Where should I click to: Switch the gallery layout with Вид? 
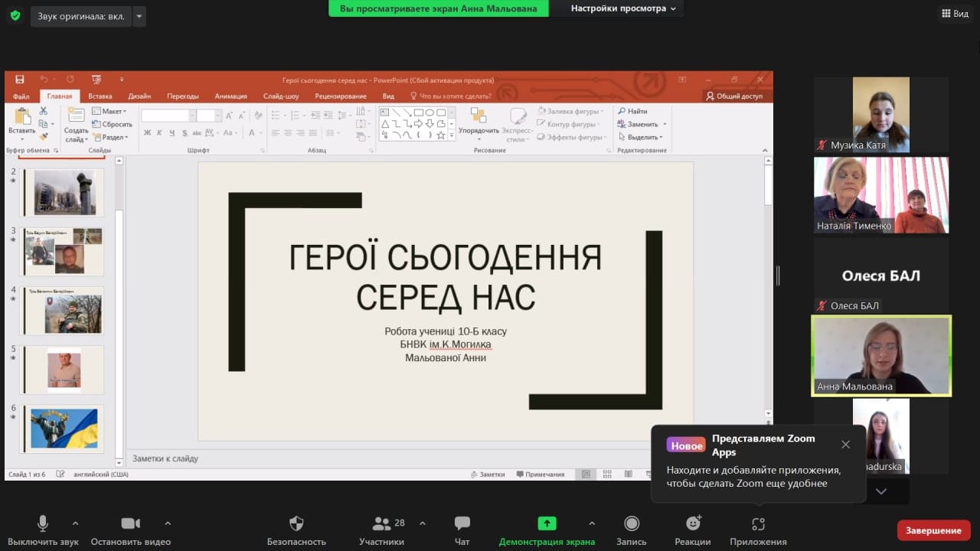[954, 14]
